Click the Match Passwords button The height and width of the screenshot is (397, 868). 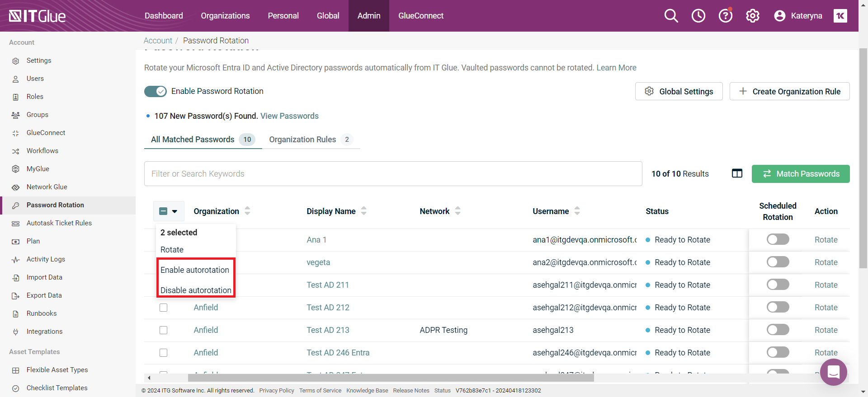point(801,174)
